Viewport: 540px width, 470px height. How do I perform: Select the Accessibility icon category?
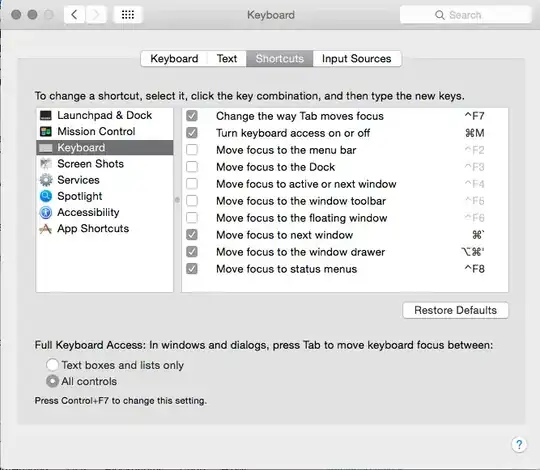click(x=45, y=212)
